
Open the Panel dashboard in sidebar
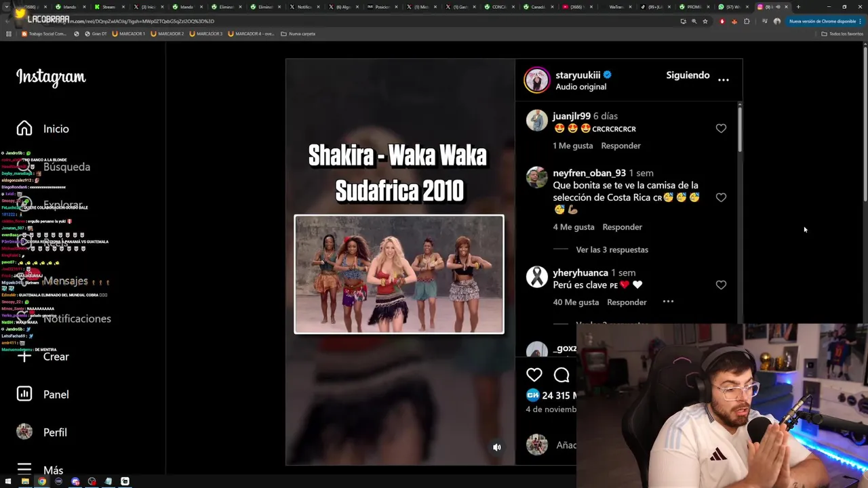[43, 394]
